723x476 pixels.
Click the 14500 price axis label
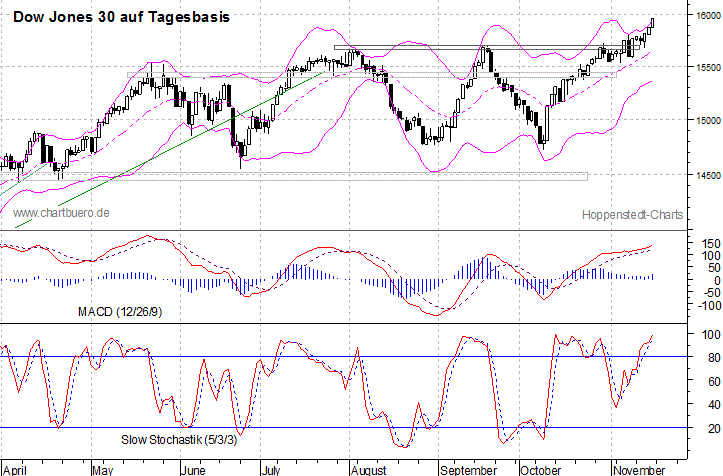tap(709, 176)
